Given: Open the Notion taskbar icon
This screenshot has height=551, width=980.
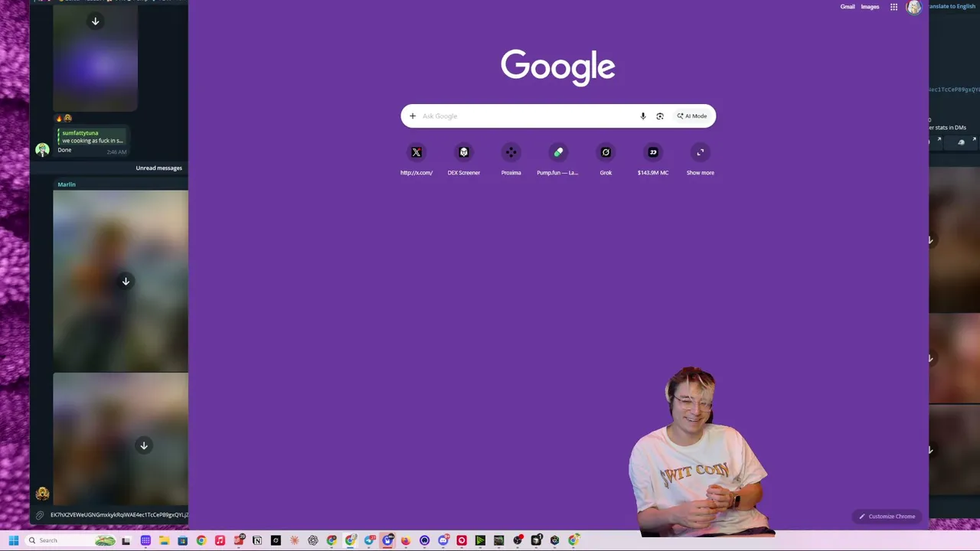Looking at the screenshot, I should (x=257, y=540).
